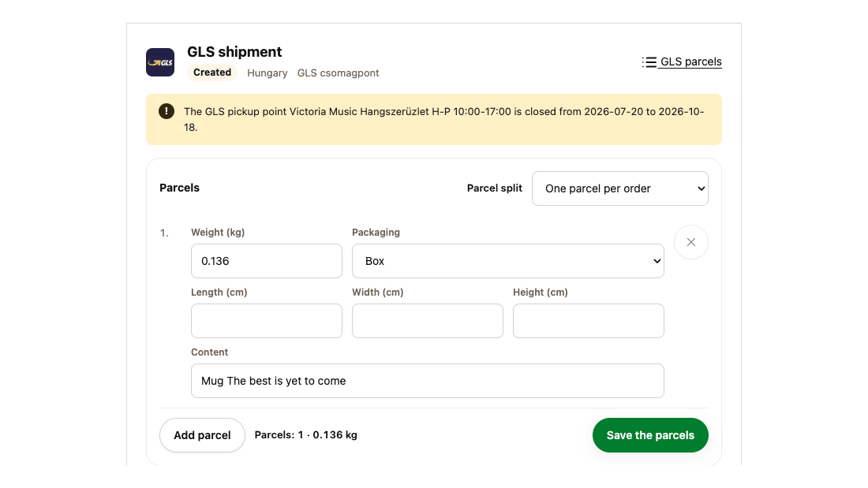Click the Parcels section heading

pos(179,188)
